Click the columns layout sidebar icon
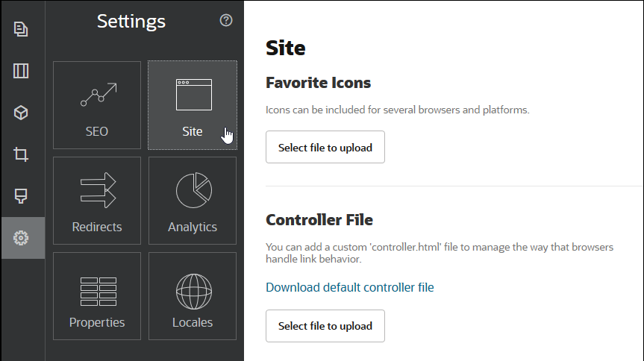Screen dimensions: 644x361 click(x=21, y=72)
